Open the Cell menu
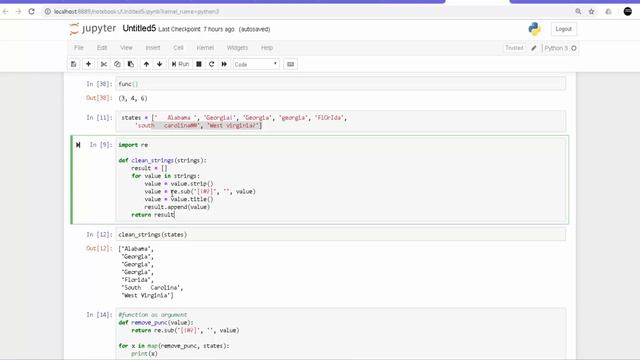 point(178,48)
